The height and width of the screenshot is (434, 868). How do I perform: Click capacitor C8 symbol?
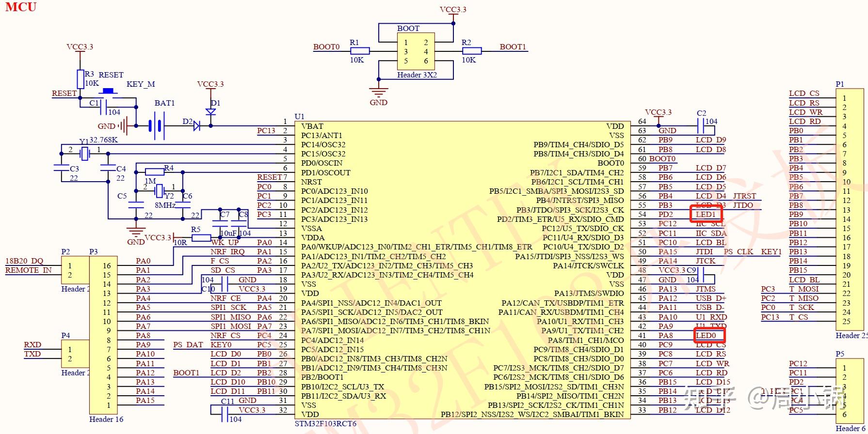tap(239, 224)
